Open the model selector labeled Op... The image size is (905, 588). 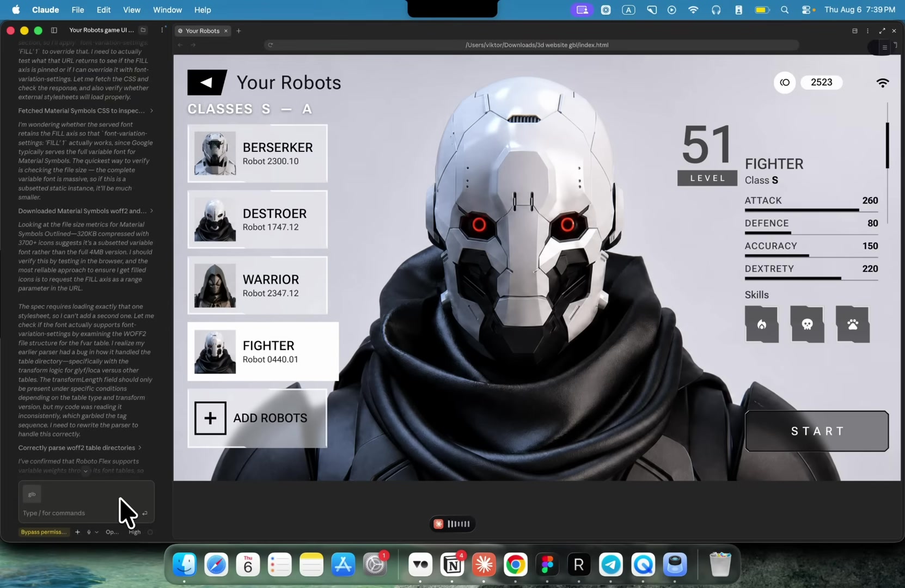point(112,532)
